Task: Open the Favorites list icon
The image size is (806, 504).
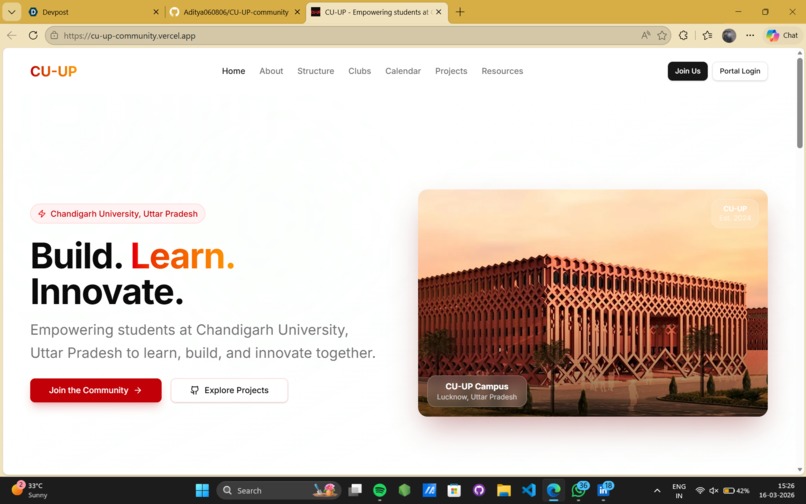Action: (707, 35)
